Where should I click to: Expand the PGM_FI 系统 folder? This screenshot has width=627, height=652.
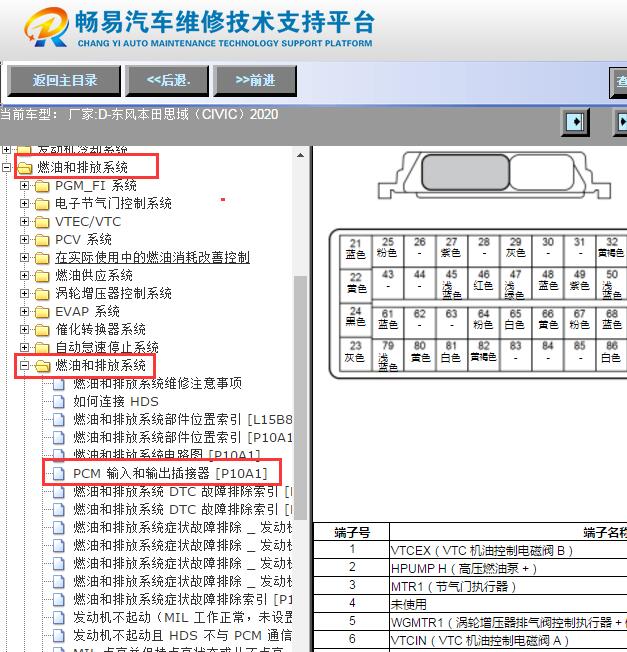coord(25,185)
